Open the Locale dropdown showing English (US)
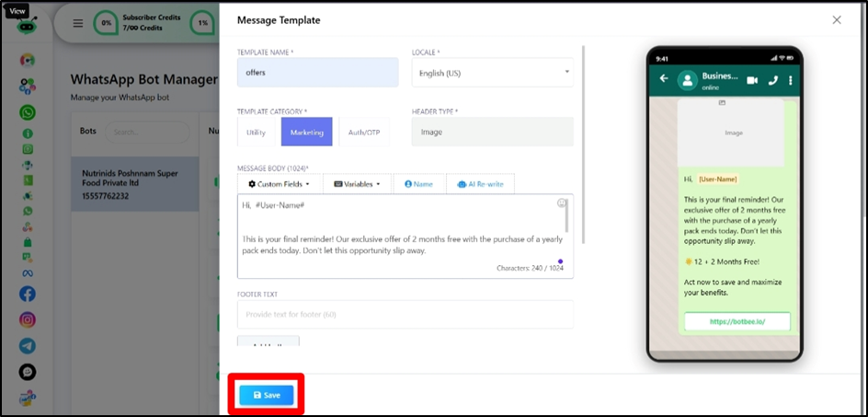This screenshot has height=417, width=868. click(492, 73)
